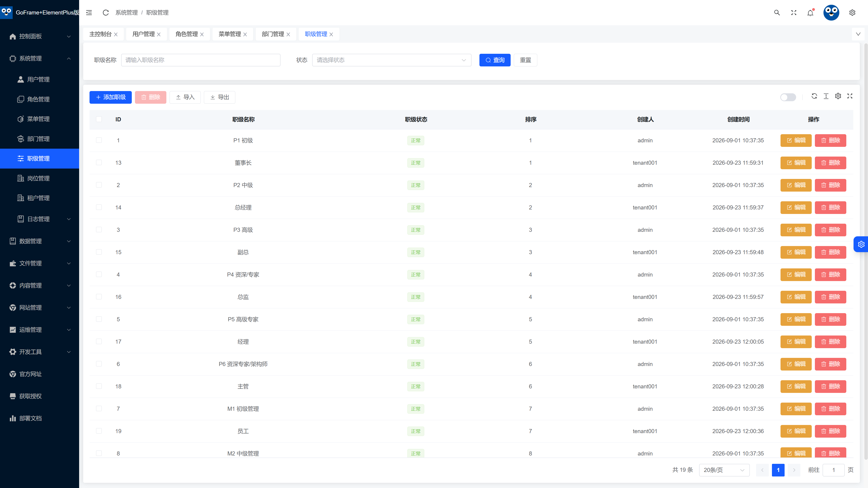
Task: Open the 请选择状态 status dropdown
Action: (x=392, y=60)
